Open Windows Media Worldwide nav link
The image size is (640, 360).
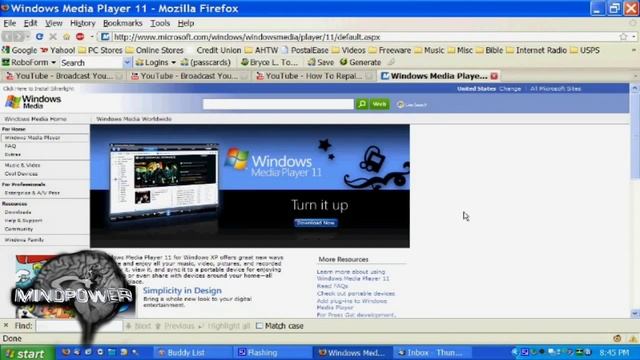[134, 119]
